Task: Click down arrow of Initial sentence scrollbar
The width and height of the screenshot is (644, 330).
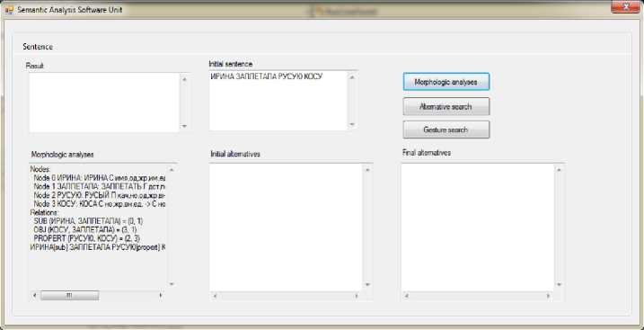Action: point(352,124)
